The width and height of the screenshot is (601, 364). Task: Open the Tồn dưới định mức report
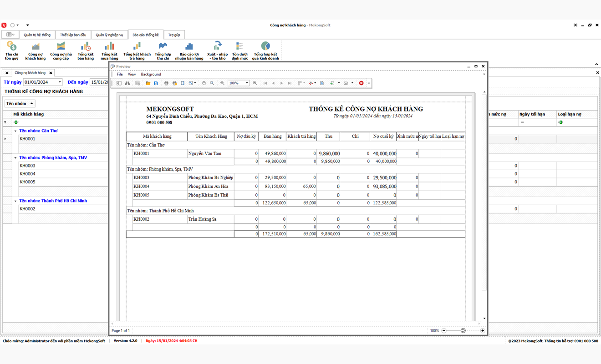(240, 51)
